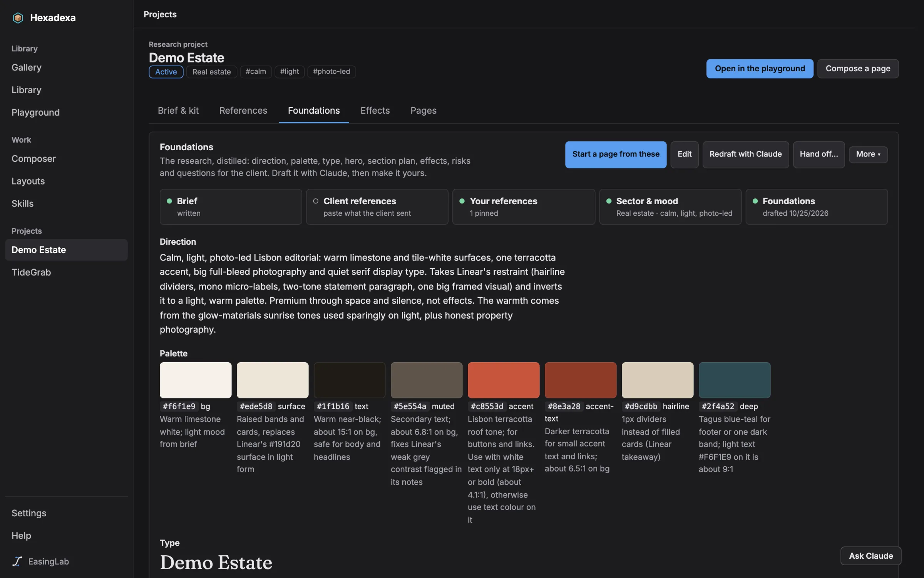This screenshot has height=578, width=924.
Task: Click the EasingLab curve icon
Action: (17, 561)
